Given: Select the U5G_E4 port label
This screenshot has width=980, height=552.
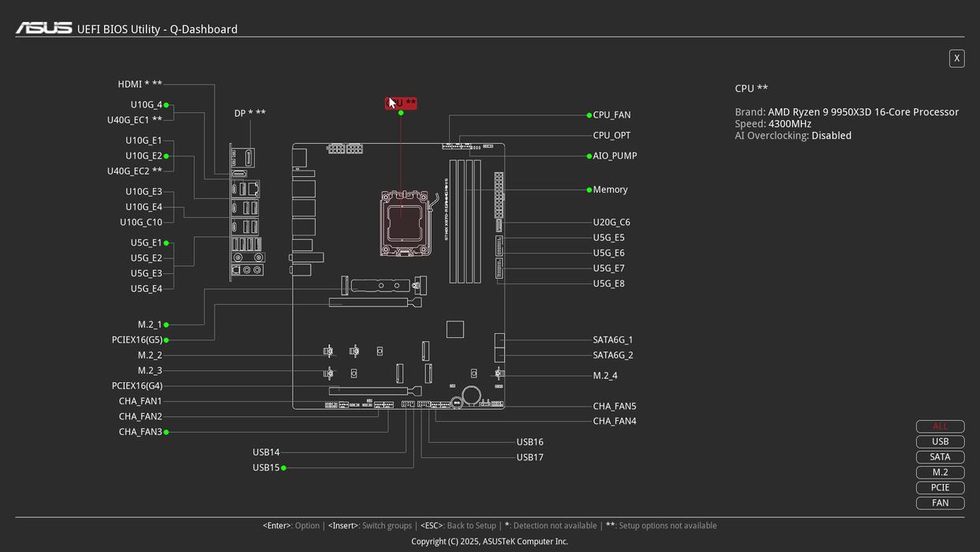Looking at the screenshot, I should tap(146, 289).
